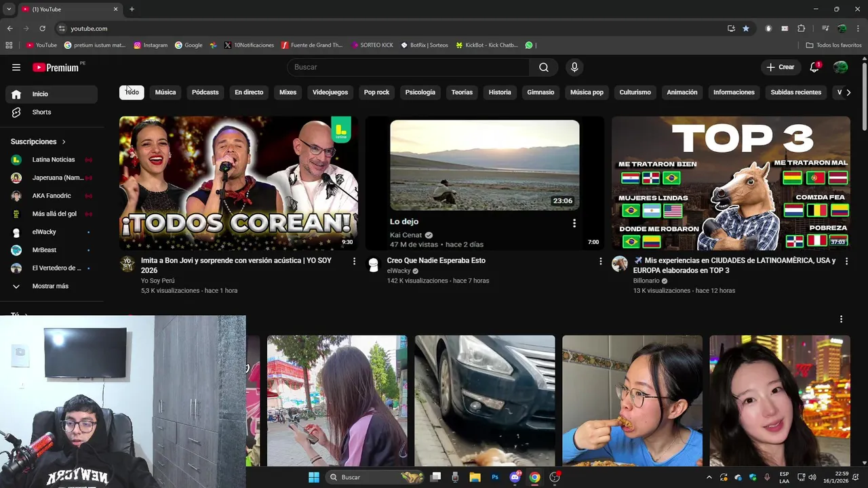Viewport: 868px width, 488px height.
Task: Open the WhatsApp bookmark icon
Action: pos(529,45)
